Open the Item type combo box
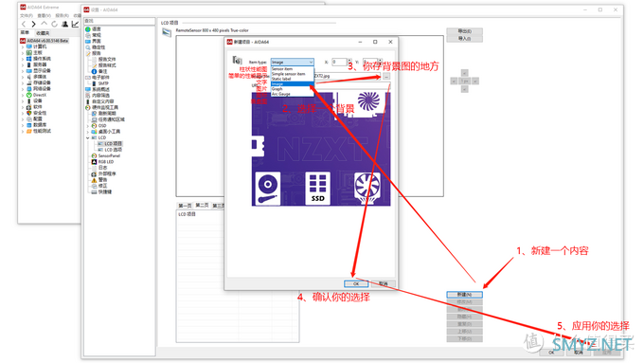This screenshot has width=644, height=363. pyautogui.click(x=292, y=62)
